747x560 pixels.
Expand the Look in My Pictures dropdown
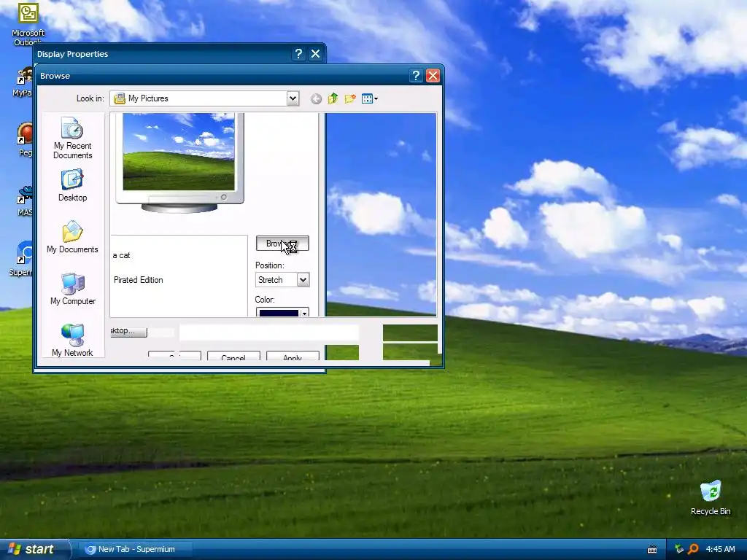click(x=293, y=98)
